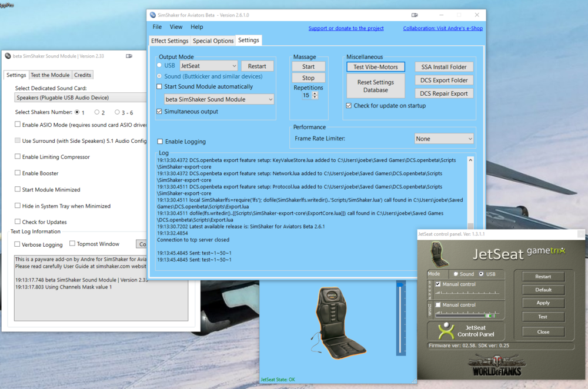Click the SimShaker Sound Module title bar icon
This screenshot has width=588, height=389.
tap(8, 56)
